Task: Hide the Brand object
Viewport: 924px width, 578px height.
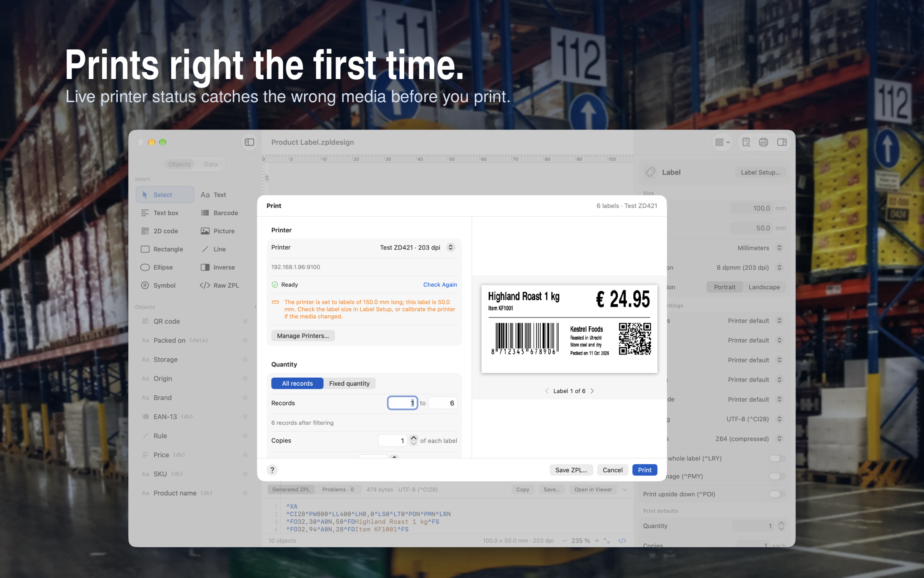Action: [x=245, y=397]
